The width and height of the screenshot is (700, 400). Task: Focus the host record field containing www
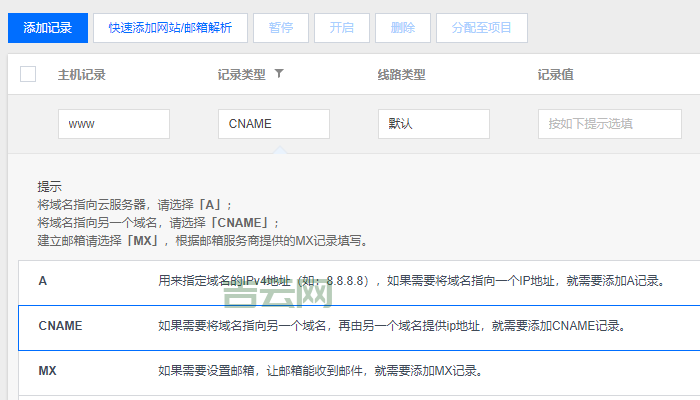click(x=114, y=124)
